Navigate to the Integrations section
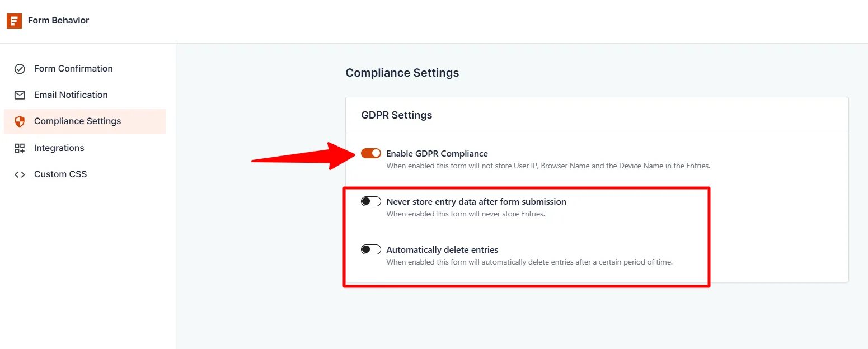Image resolution: width=868 pixels, height=349 pixels. [x=59, y=148]
